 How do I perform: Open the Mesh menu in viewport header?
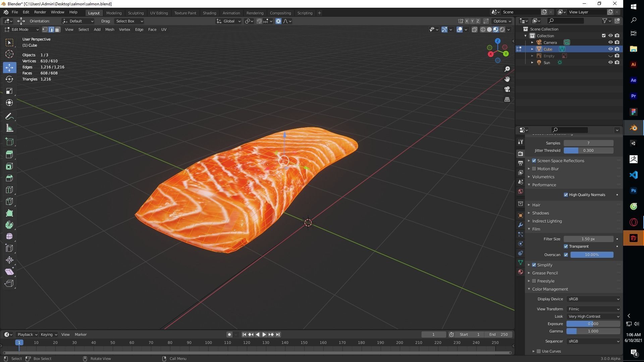tap(110, 29)
